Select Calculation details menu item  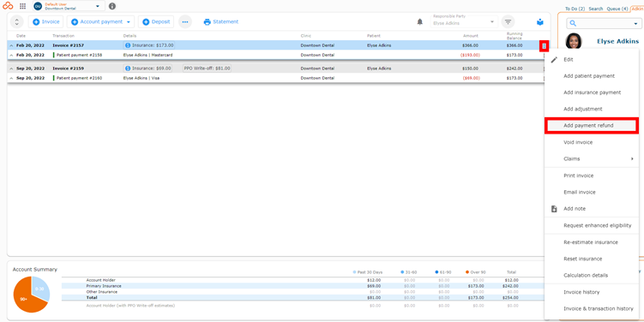point(592,275)
